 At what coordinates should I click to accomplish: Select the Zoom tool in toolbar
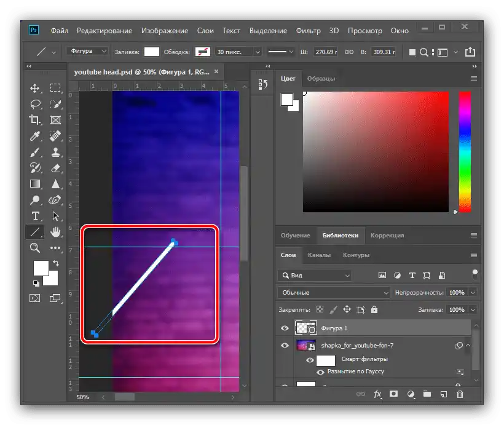click(34, 248)
